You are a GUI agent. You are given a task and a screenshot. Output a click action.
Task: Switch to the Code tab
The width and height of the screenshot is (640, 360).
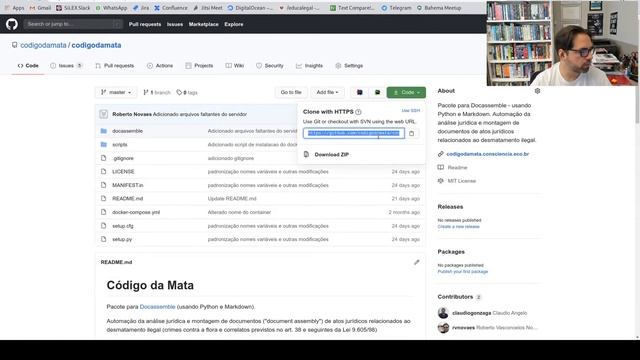point(28,66)
